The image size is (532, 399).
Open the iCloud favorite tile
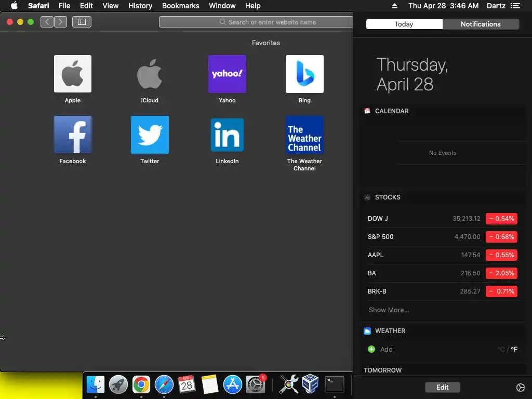[x=150, y=74]
